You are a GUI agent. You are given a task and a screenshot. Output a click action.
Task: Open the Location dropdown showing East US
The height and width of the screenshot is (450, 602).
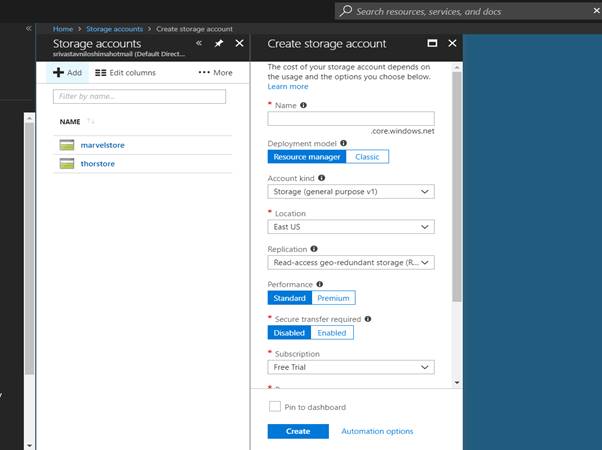coord(351,227)
